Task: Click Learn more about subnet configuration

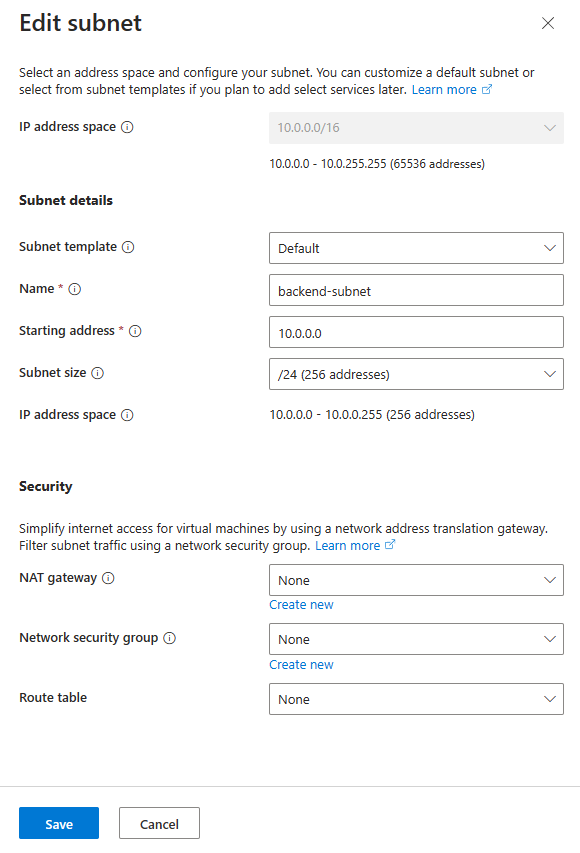Action: [x=445, y=89]
